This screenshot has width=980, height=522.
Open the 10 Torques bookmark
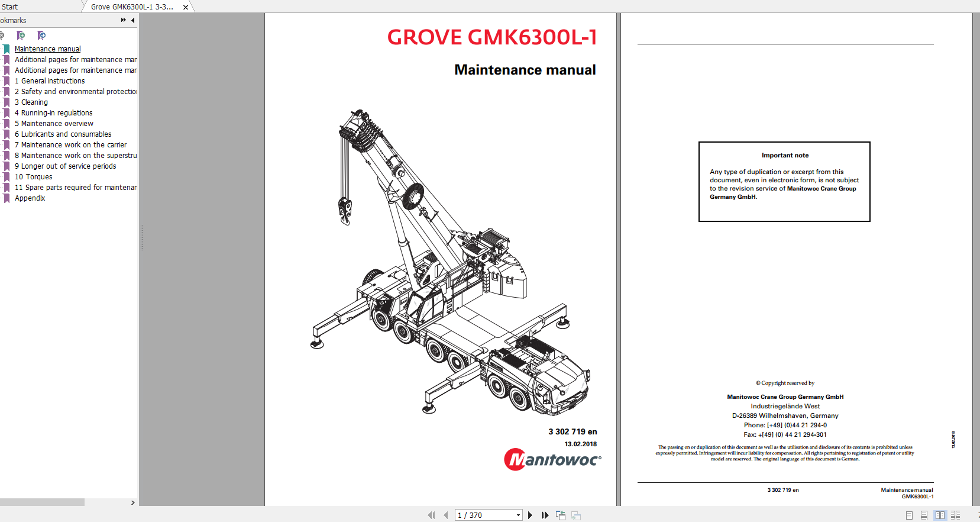(x=33, y=177)
